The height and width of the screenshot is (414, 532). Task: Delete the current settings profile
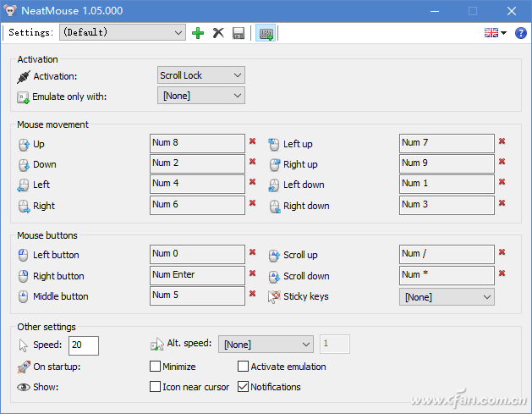point(218,33)
